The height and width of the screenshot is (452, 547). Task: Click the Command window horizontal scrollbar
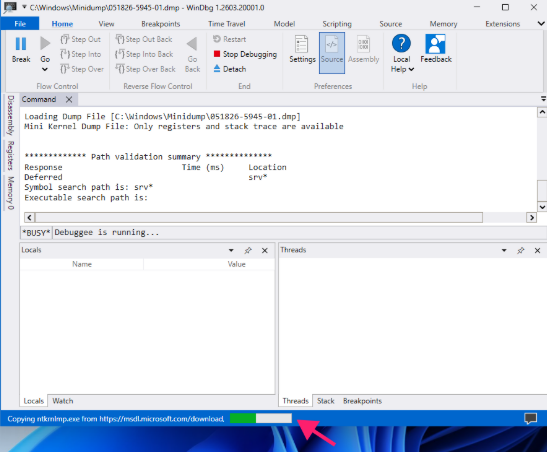259,218
